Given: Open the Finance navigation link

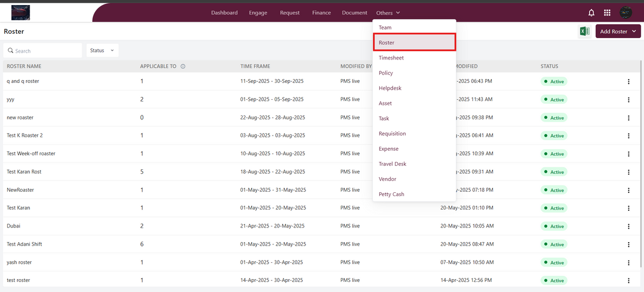Looking at the screenshot, I should (x=321, y=13).
